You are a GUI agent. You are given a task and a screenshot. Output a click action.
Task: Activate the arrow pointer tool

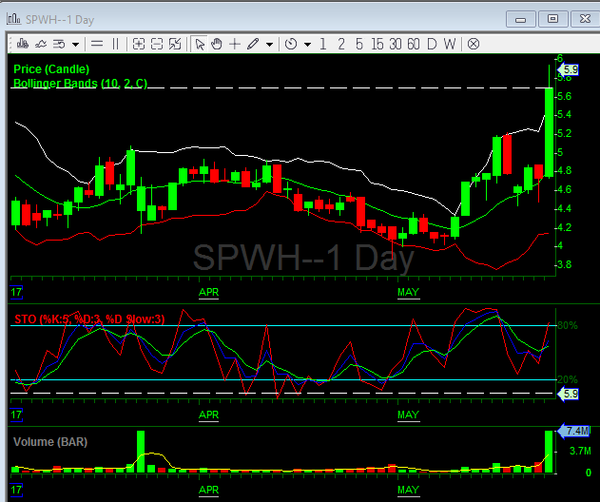199,44
